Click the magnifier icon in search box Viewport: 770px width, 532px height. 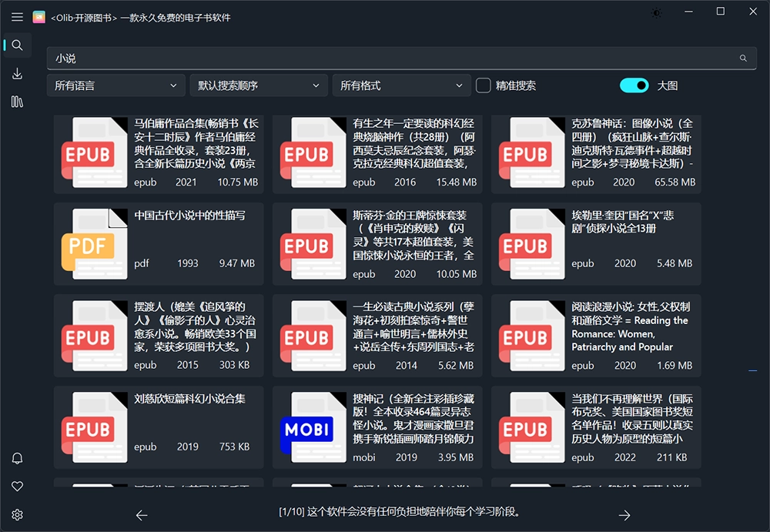tap(744, 59)
